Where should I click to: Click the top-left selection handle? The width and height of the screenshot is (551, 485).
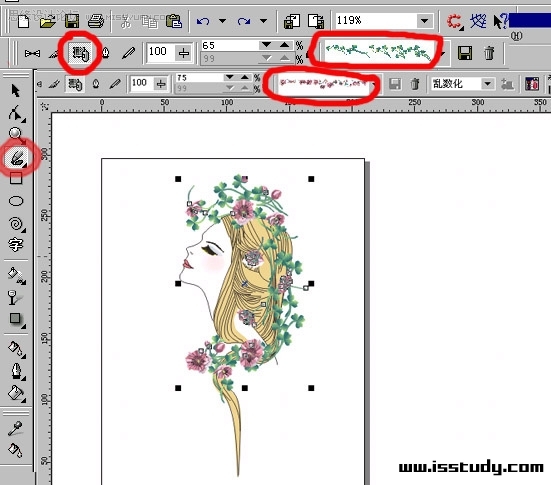[x=178, y=179]
